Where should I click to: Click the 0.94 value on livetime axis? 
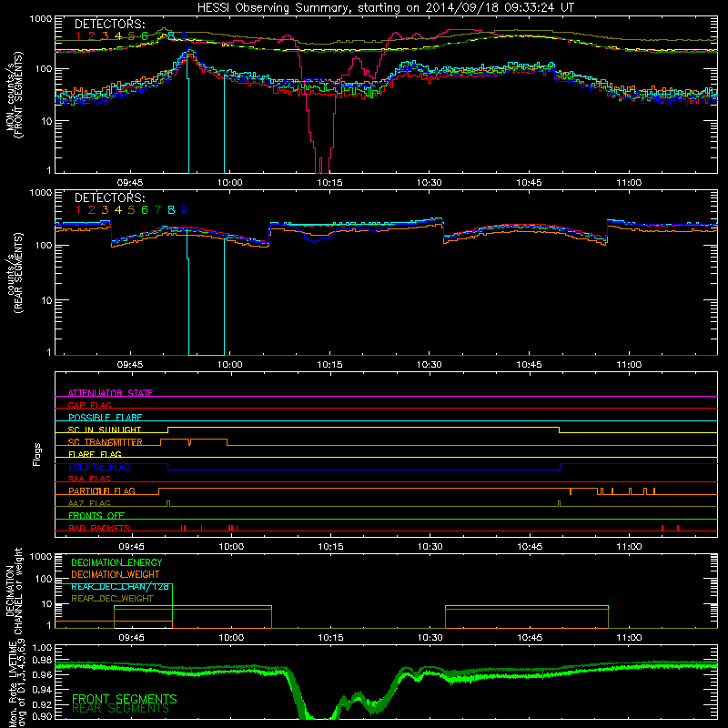click(x=42, y=690)
